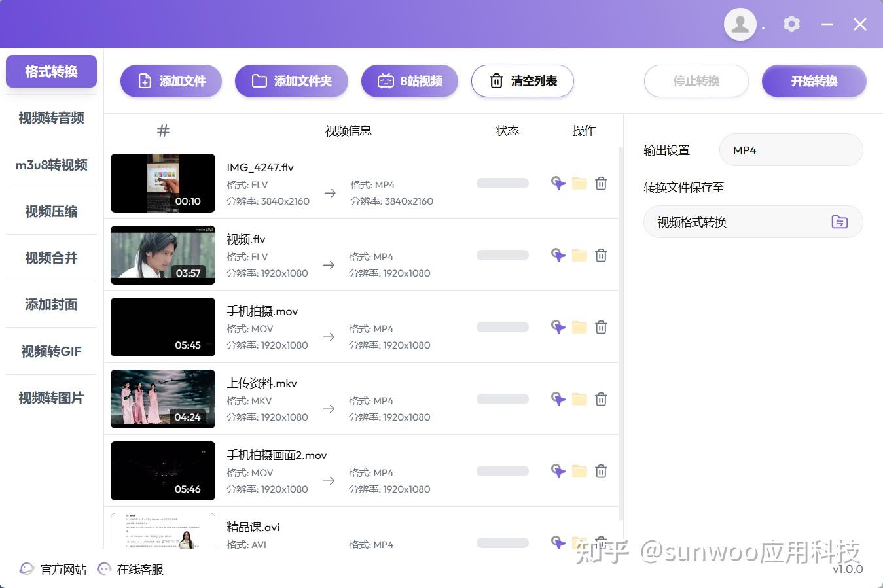Image resolution: width=883 pixels, height=588 pixels.
Task: Open output folder icon for 视频.flv row
Action: 579,255
